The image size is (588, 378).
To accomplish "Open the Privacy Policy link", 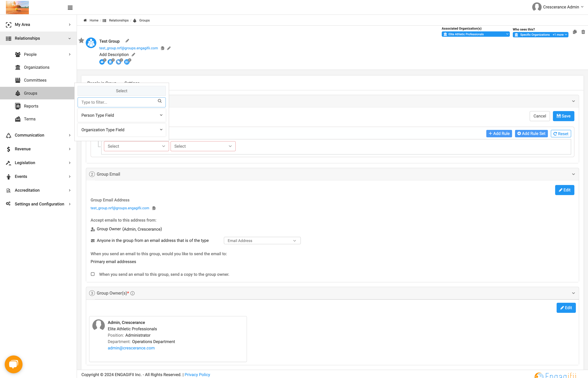I will [x=197, y=375].
